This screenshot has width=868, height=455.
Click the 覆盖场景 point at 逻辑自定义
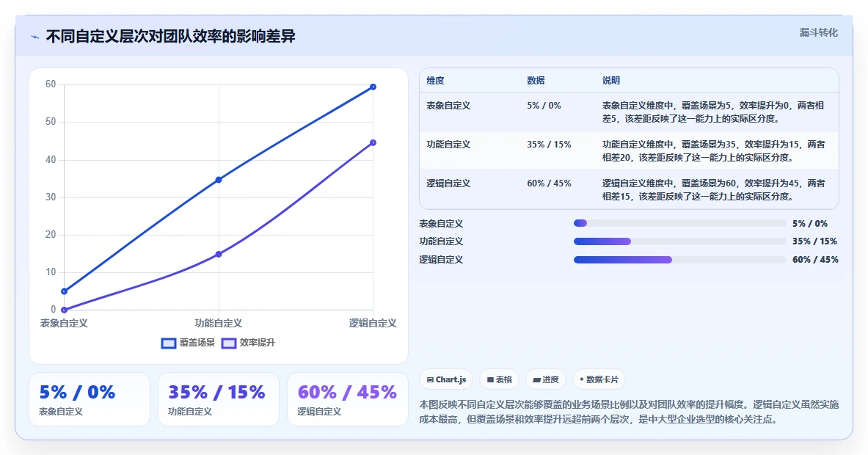tap(373, 87)
